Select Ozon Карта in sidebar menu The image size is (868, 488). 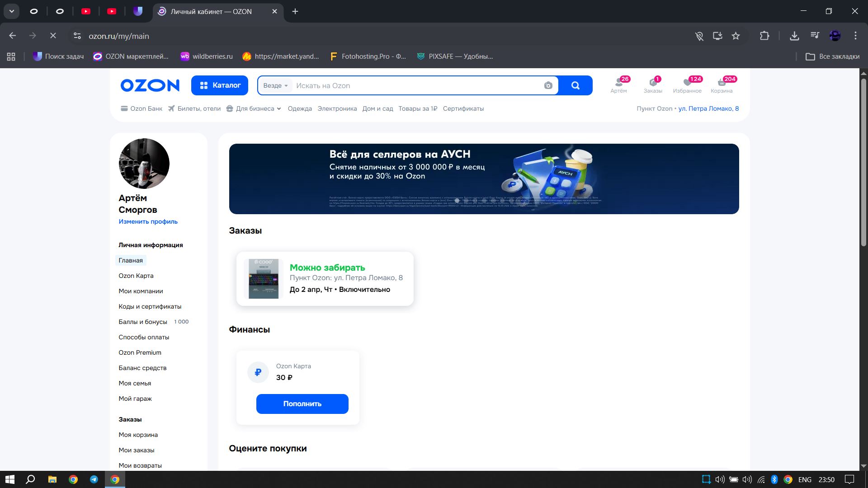point(136,276)
